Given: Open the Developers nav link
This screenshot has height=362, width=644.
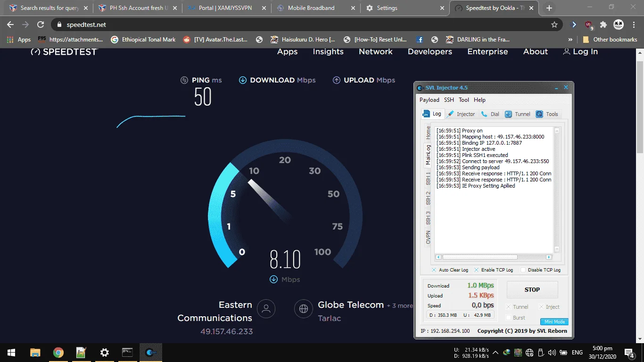Looking at the screenshot, I should 430,52.
